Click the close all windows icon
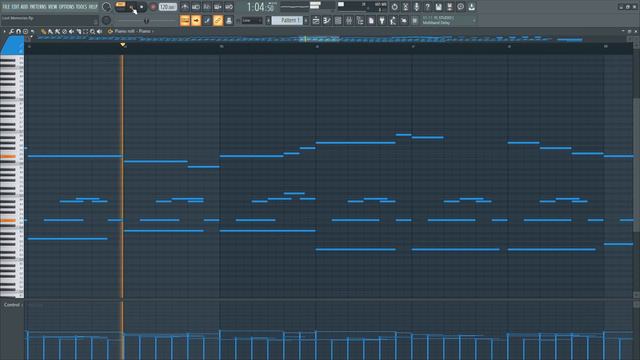 tap(404, 20)
